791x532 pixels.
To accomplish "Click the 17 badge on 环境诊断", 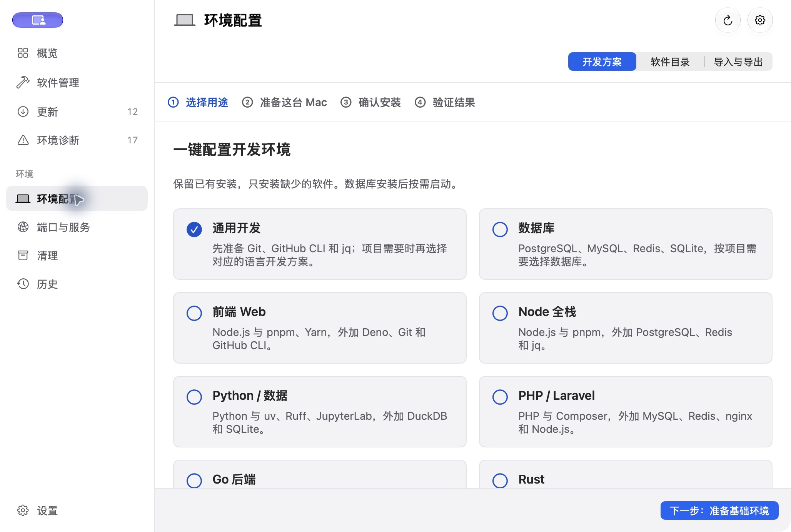I will [132, 140].
